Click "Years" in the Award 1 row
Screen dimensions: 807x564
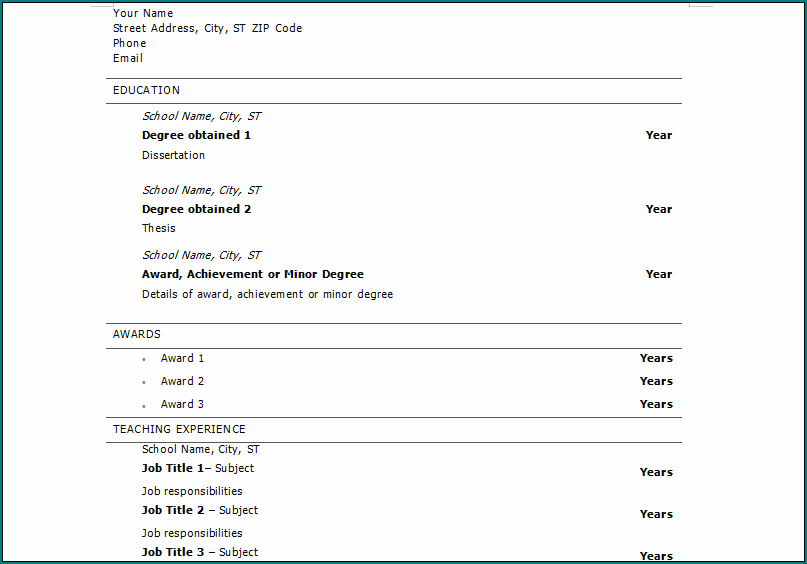tap(656, 358)
